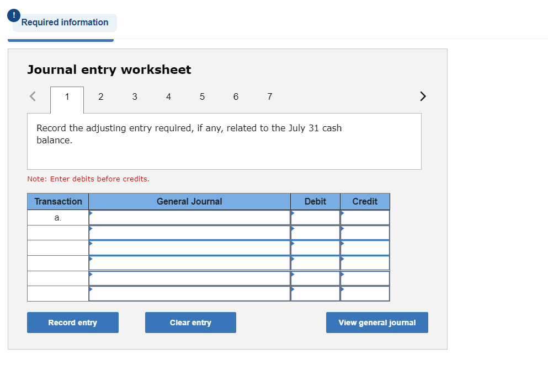View transaction tab 7
This screenshot has width=548, height=392.
(x=269, y=96)
